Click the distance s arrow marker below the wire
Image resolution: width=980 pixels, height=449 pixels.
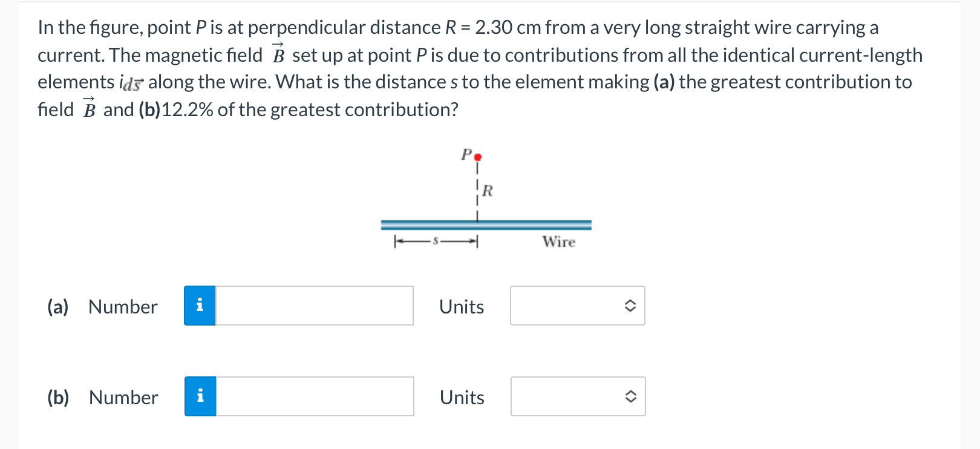pos(436,241)
